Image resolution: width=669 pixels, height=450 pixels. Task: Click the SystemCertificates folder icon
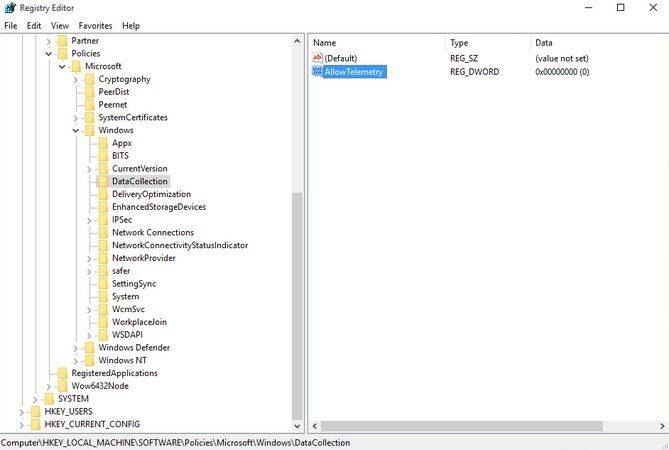90,118
